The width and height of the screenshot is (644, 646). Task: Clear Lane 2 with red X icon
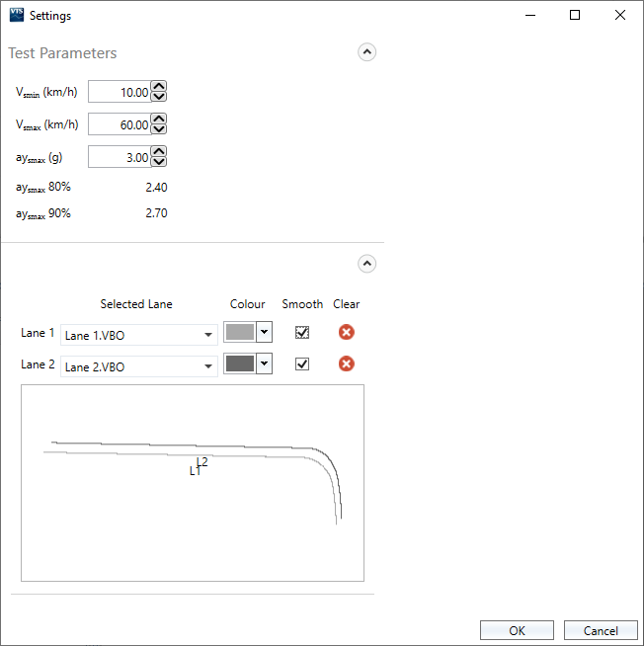[347, 364]
